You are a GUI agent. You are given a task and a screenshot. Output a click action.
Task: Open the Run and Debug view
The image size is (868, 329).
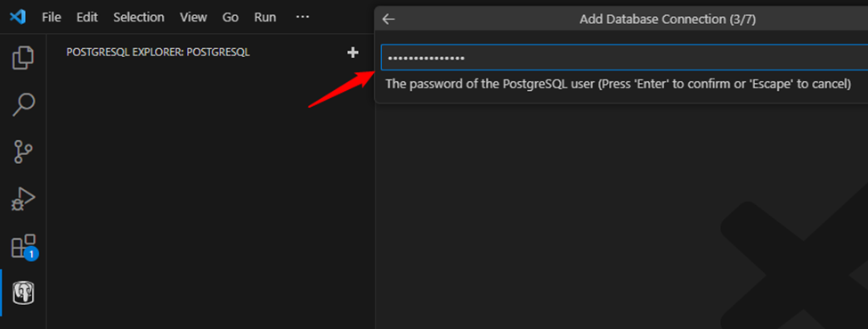[23, 199]
